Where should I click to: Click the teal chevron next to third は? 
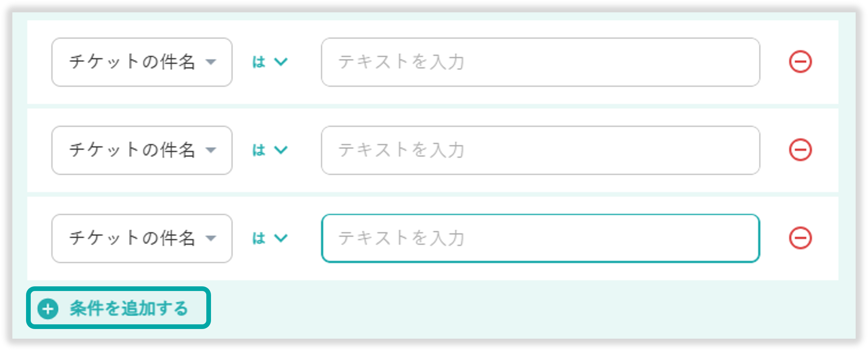pyautogui.click(x=281, y=238)
